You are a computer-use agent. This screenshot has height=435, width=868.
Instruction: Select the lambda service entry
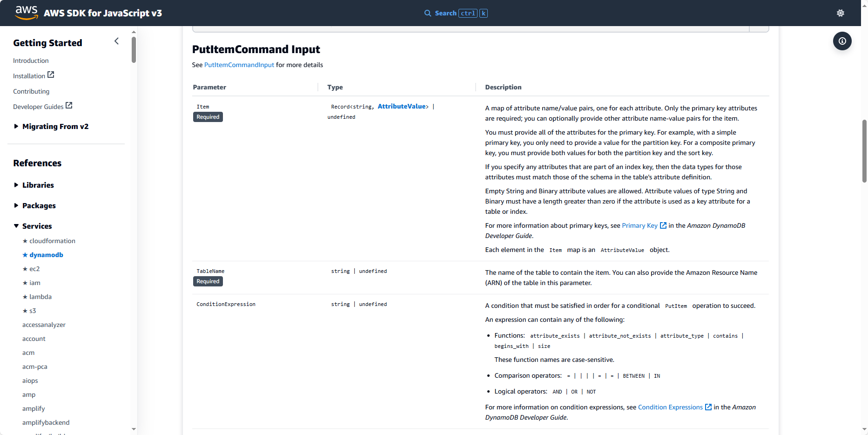(40, 297)
